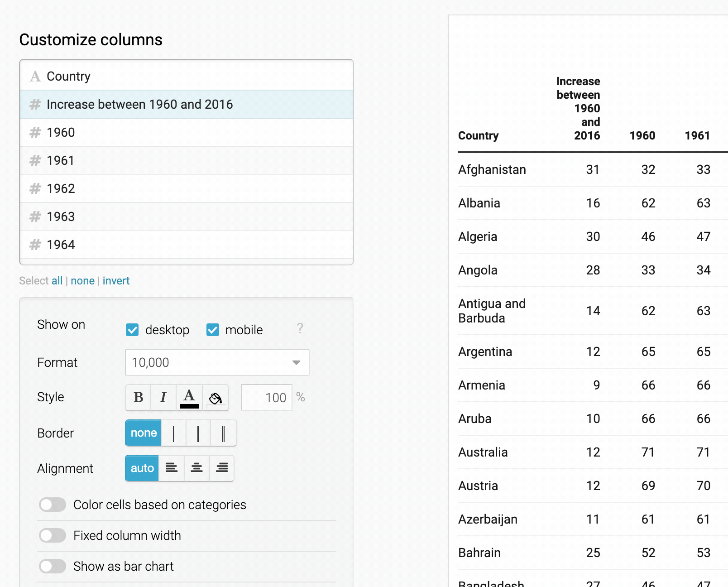Apply italic styling to column values
728x587 pixels.
(163, 397)
